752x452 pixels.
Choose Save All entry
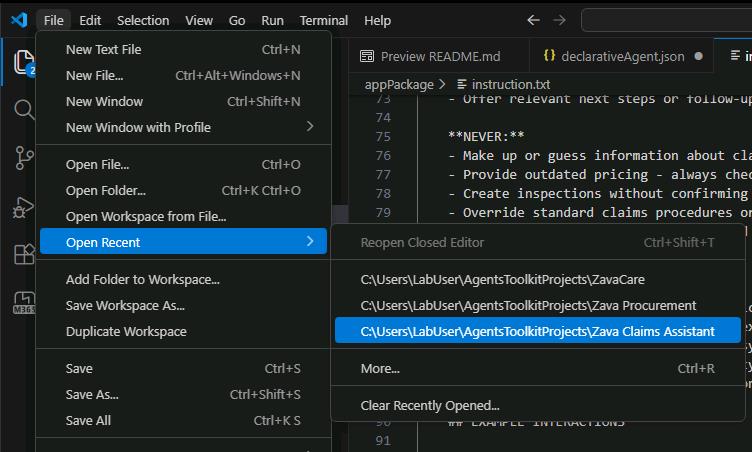pos(183,420)
